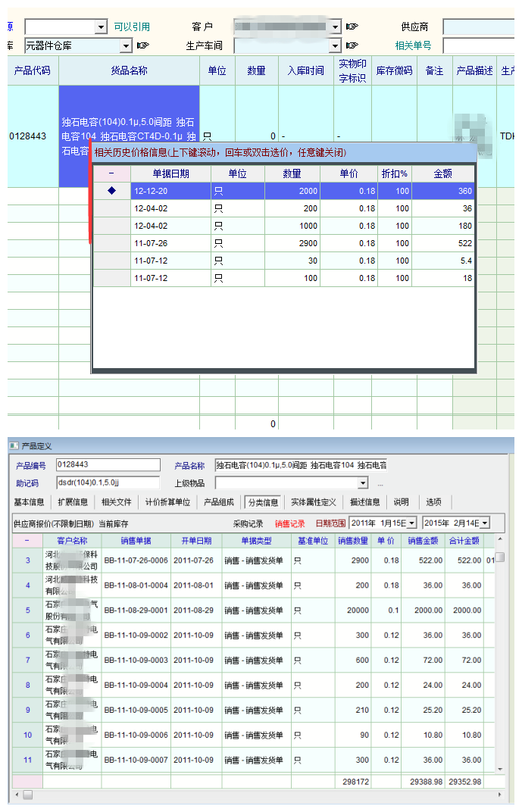522x812 pixels.
Task: Click the ellipsis button beside 上级物品
Action: tap(380, 483)
